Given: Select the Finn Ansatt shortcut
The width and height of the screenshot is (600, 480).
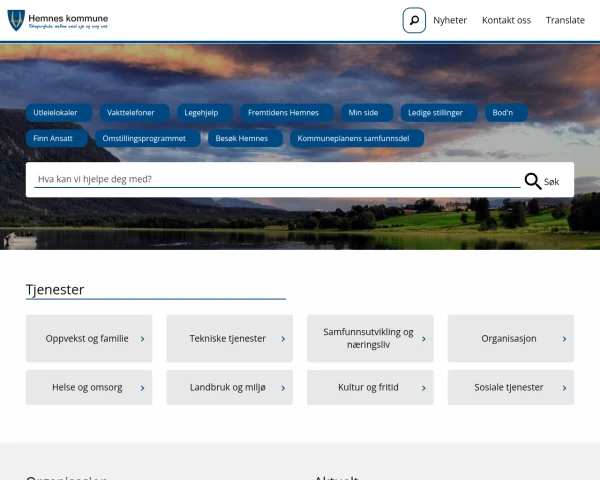Looking at the screenshot, I should click(x=53, y=139).
